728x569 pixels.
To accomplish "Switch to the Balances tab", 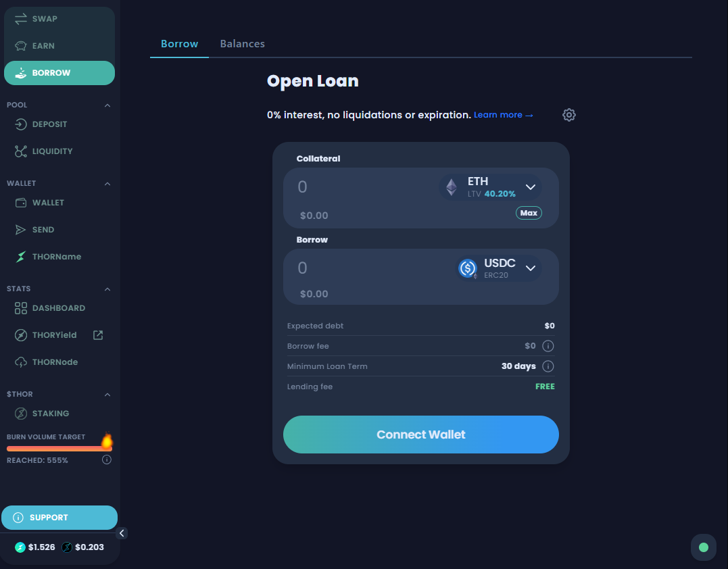I will coord(243,44).
